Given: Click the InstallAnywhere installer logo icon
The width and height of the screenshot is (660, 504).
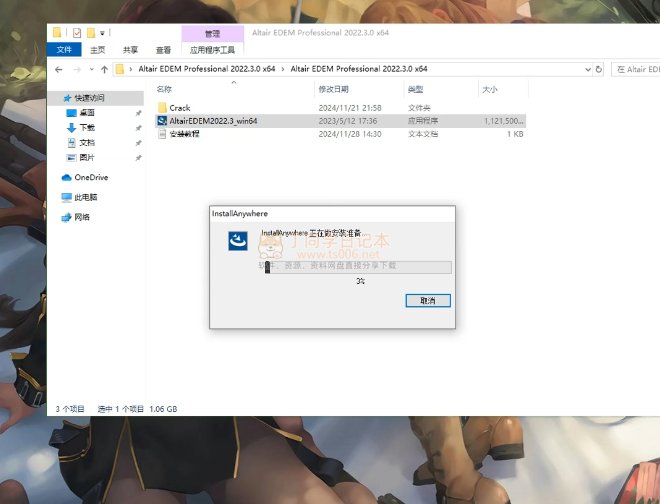Looking at the screenshot, I should click(238, 241).
